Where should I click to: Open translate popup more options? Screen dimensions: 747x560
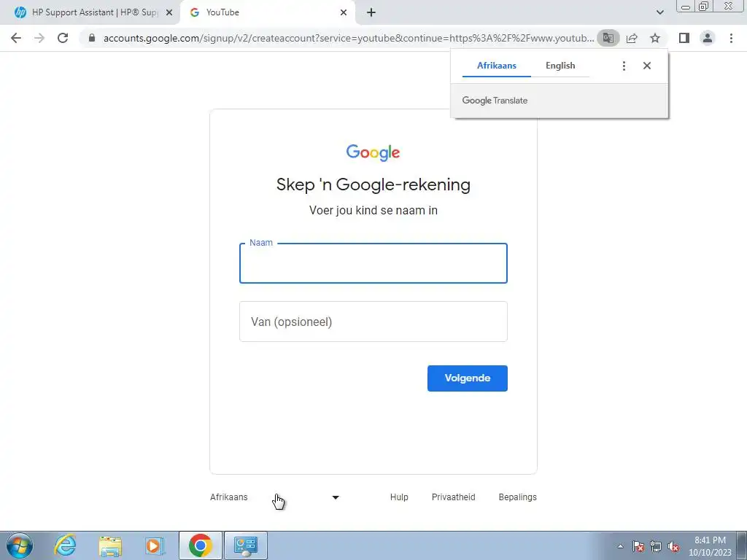624,66
